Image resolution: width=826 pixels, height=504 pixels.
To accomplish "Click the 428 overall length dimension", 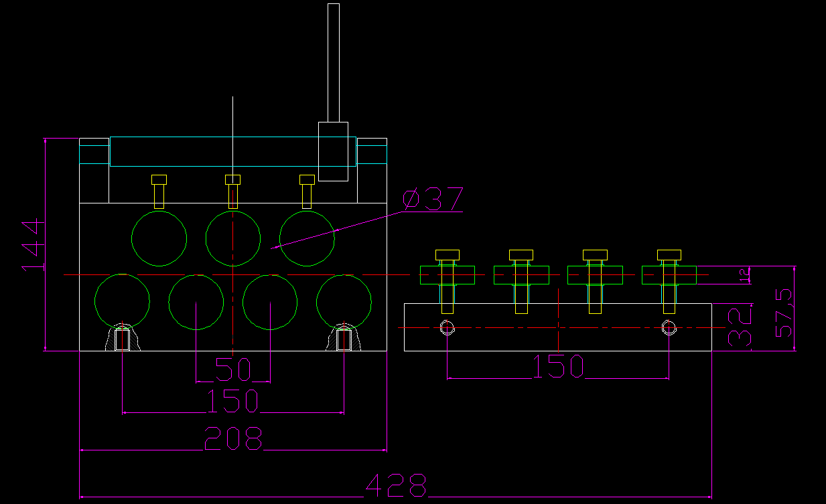I will (396, 485).
